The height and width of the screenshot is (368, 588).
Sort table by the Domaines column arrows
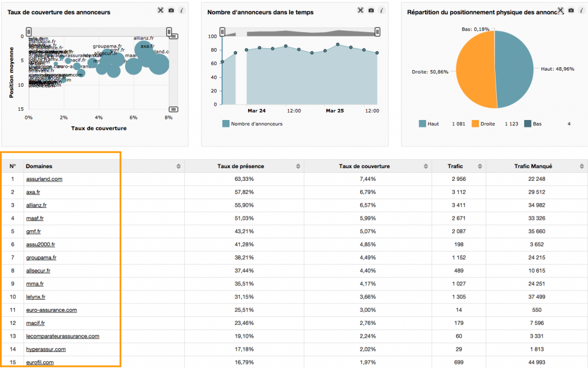(x=179, y=166)
